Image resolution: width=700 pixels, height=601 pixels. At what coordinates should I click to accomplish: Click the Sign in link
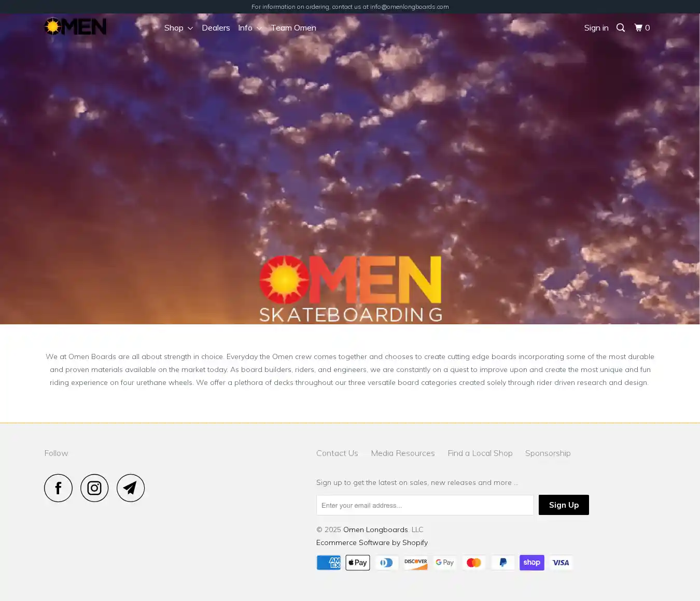(596, 28)
